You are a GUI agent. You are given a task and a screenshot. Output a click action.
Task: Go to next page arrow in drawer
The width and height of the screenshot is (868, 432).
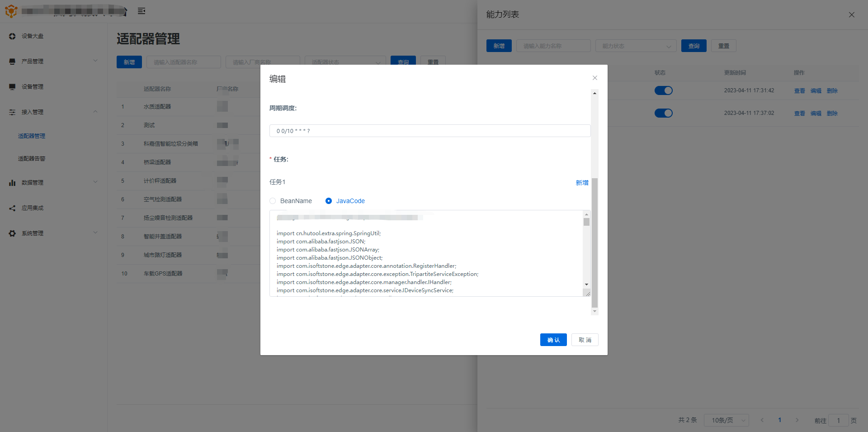[x=797, y=420]
